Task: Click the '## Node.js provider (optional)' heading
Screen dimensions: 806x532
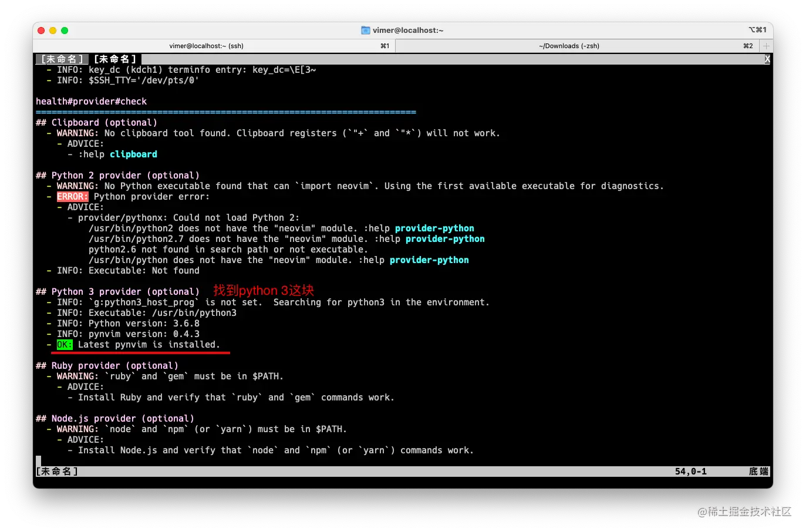Action: 115,419
